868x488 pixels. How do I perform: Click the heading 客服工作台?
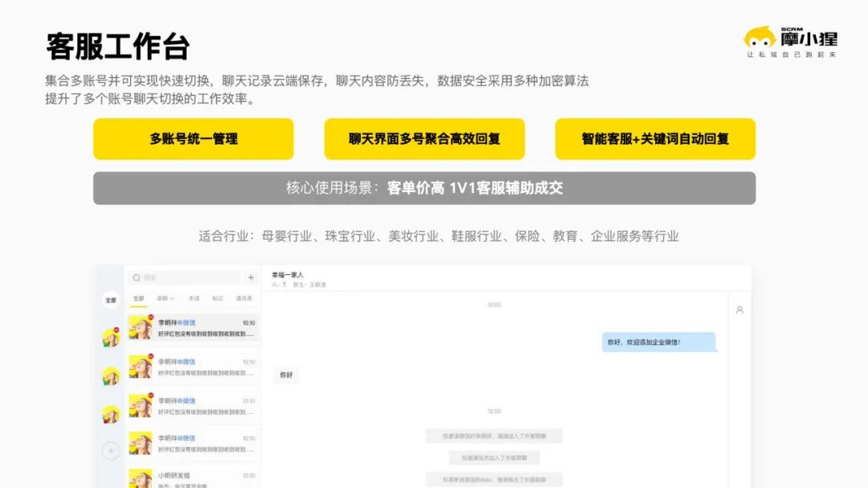point(118,47)
